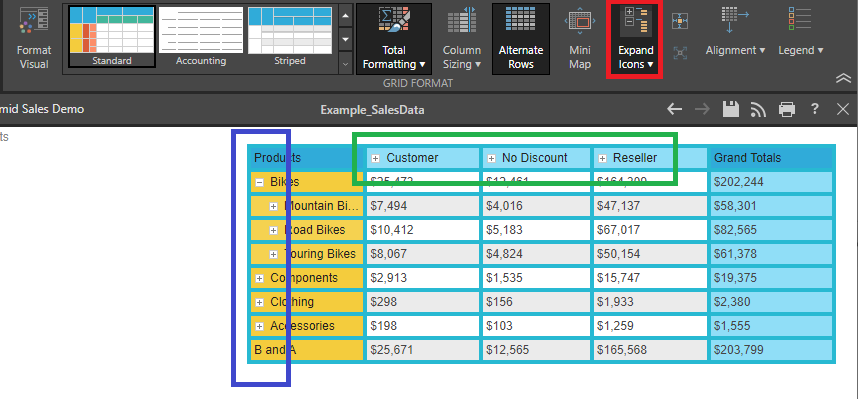The image size is (858, 399).
Task: Open the Legend options
Action: tap(801, 33)
